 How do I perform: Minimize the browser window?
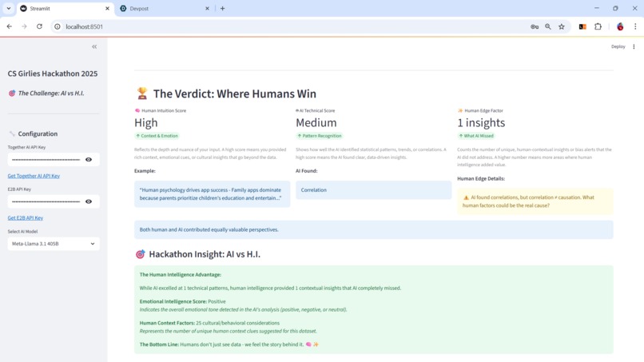(597, 8)
